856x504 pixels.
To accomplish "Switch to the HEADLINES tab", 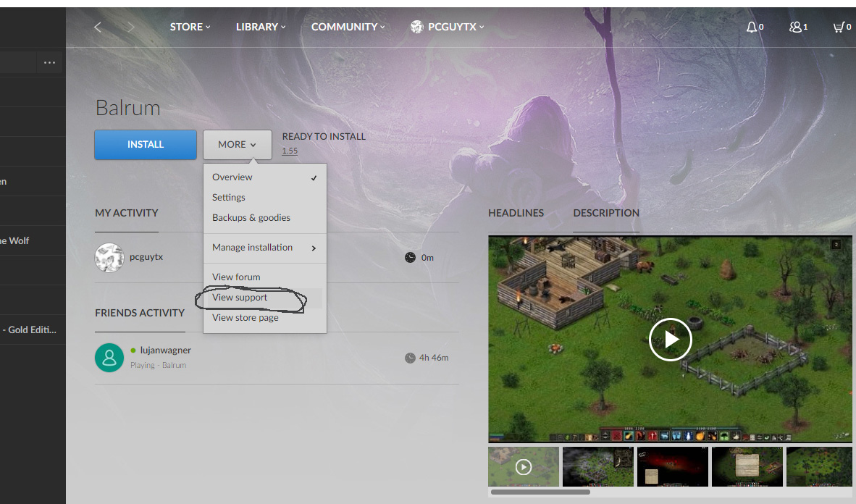I will (x=516, y=213).
